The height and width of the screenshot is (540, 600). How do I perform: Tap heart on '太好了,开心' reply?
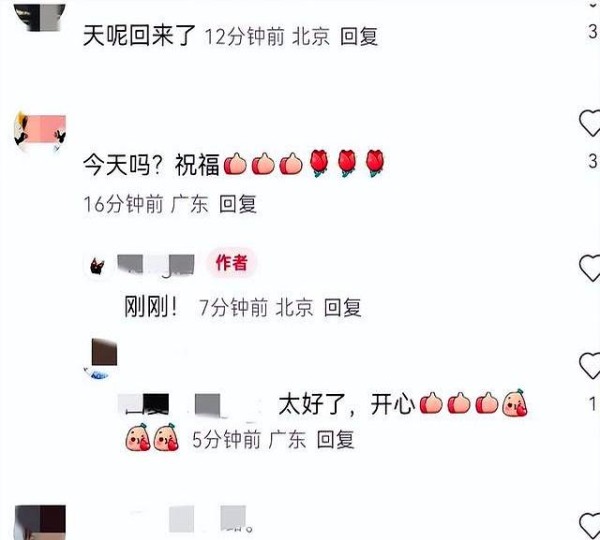(x=590, y=366)
